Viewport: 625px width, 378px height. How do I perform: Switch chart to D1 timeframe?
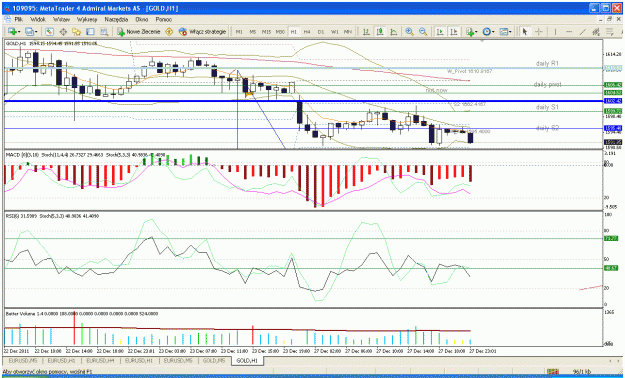click(321, 32)
